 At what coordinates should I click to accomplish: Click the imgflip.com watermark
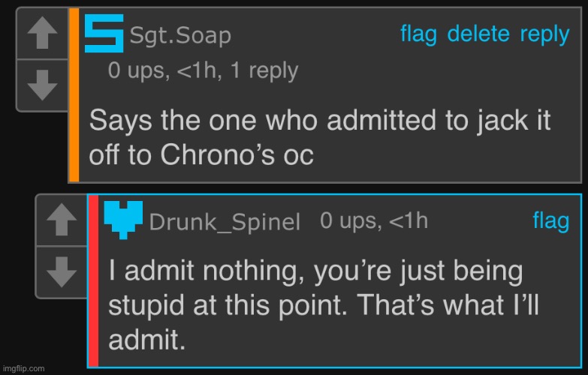point(23,369)
